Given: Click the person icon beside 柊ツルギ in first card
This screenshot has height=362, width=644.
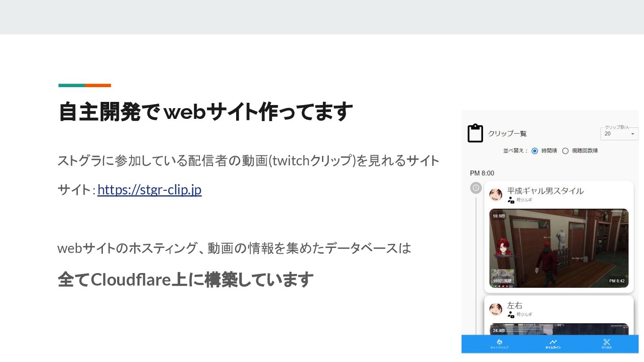Looking at the screenshot, I should pyautogui.click(x=511, y=200).
